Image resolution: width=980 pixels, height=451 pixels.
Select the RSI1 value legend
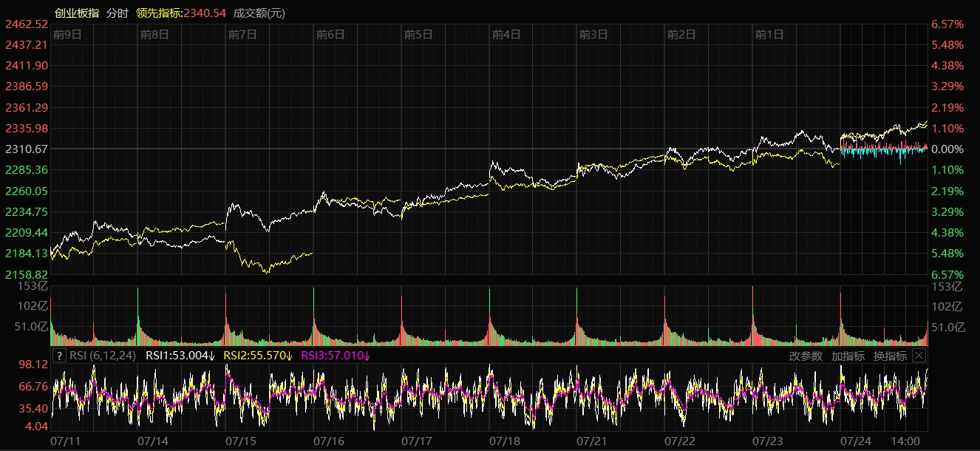[x=180, y=356]
